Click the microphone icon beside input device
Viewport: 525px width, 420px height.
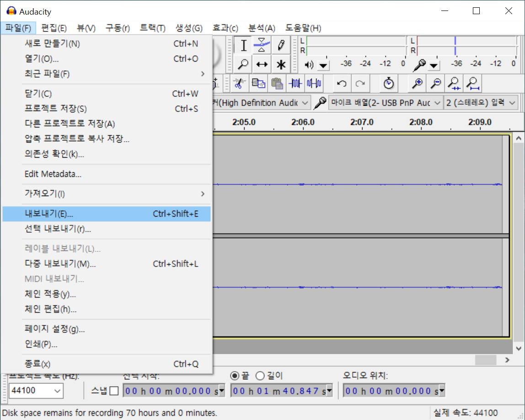click(320, 103)
